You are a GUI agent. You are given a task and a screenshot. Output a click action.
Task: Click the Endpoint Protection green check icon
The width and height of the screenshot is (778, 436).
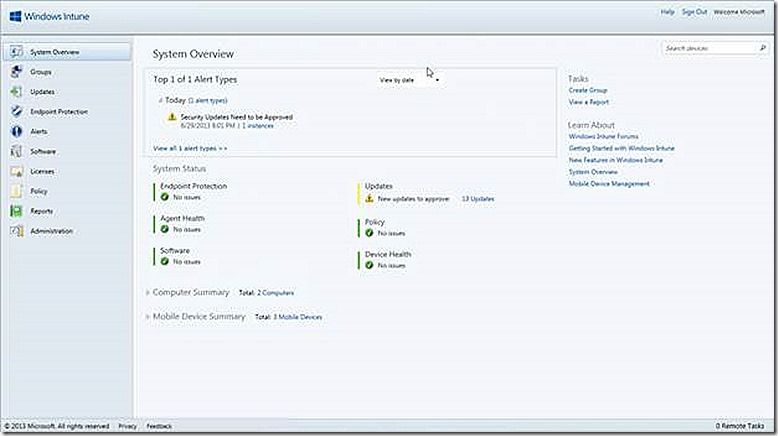[x=165, y=197]
